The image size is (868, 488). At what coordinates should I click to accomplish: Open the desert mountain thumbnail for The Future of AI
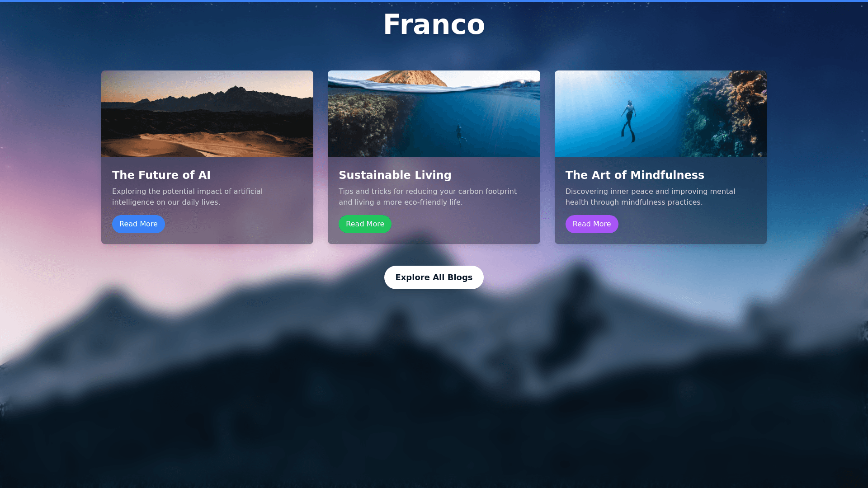click(x=207, y=114)
